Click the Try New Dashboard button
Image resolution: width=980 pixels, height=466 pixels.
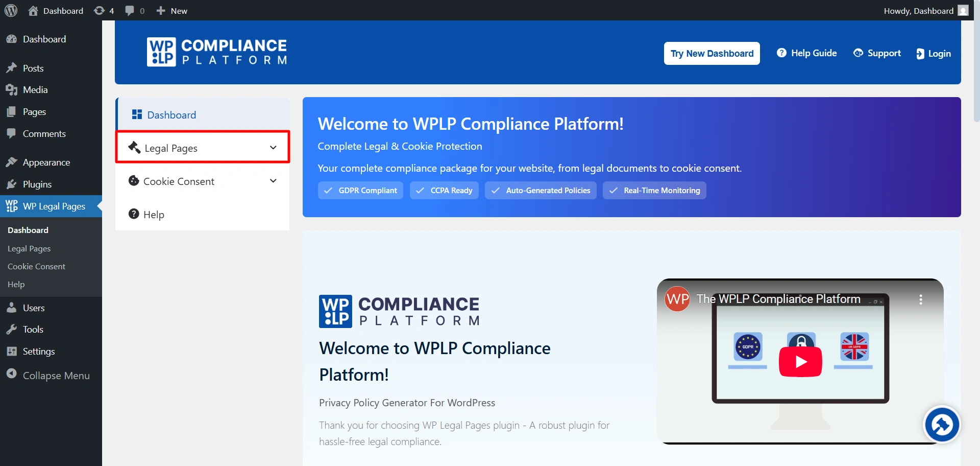[x=712, y=53]
